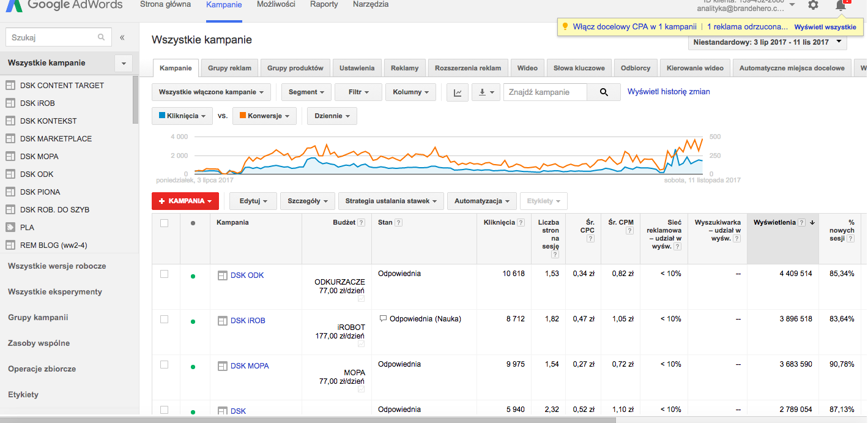Click the red + KAMPANIA button

(x=185, y=201)
